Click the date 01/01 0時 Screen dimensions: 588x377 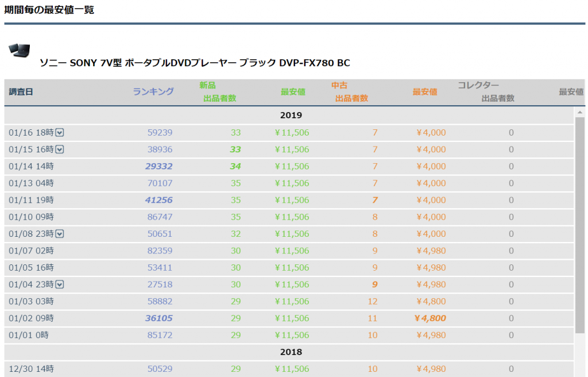pos(29,335)
